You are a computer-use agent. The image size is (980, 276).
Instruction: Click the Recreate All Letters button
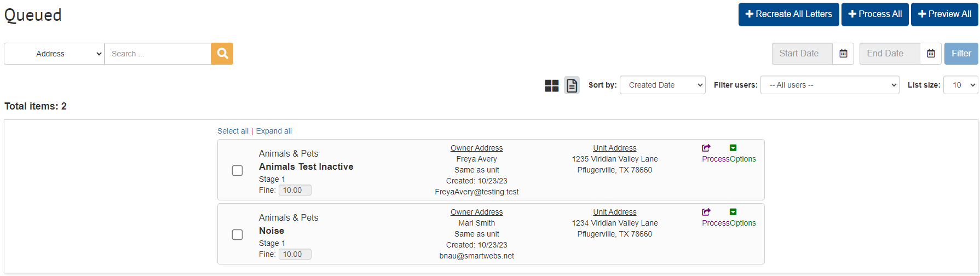tap(788, 14)
